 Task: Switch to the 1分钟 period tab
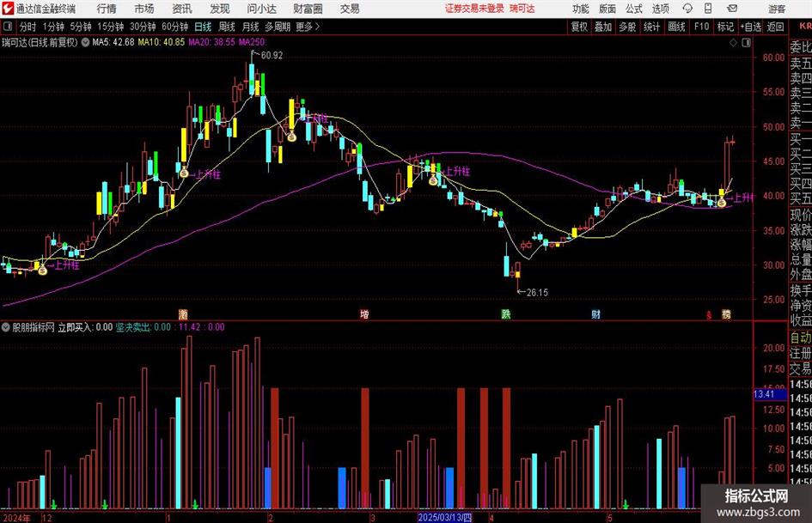pyautogui.click(x=53, y=27)
